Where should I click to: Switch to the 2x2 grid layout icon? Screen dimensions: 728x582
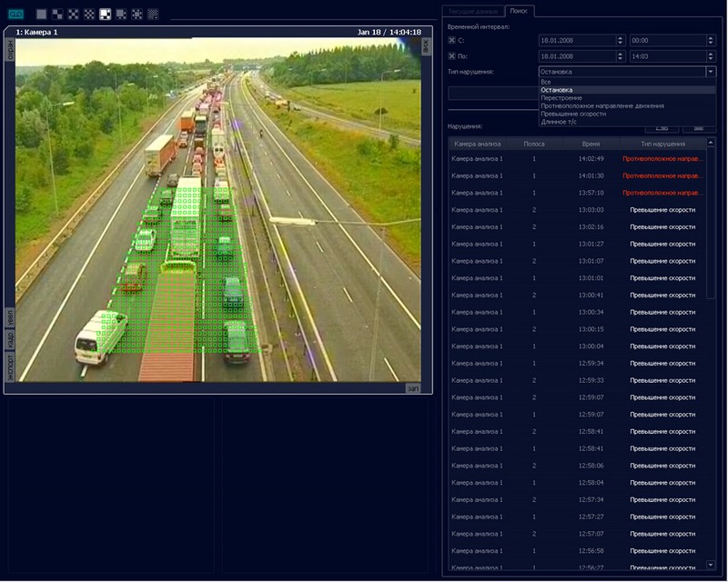(x=57, y=14)
